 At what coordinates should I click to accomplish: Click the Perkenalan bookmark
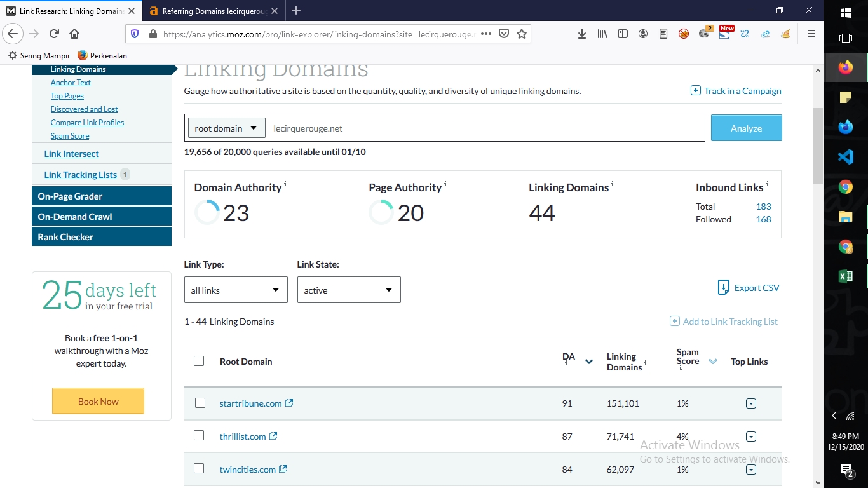click(102, 55)
